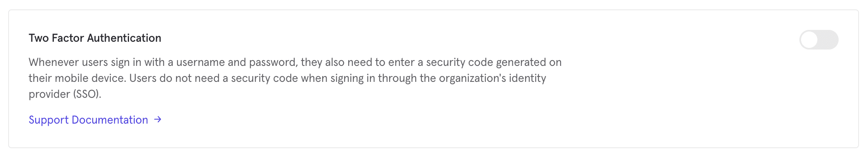Image resolution: width=868 pixels, height=158 pixels.
Task: Click the description line starting 'their mobile device'
Action: pos(287,78)
